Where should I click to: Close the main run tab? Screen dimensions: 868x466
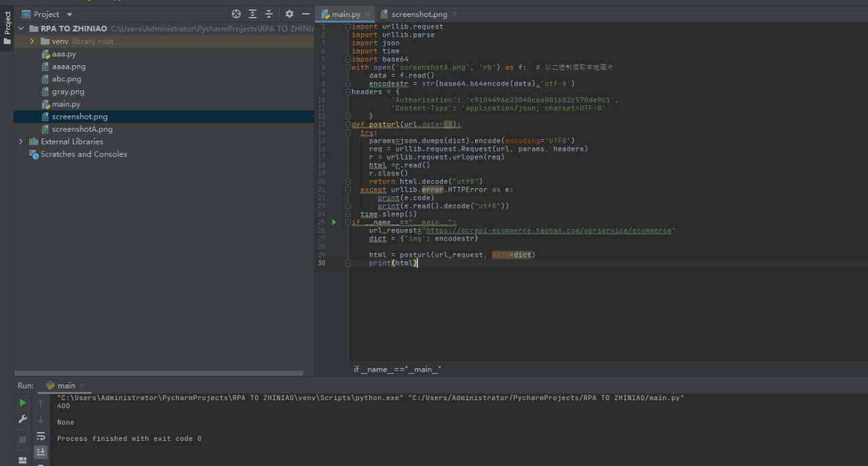click(x=83, y=386)
